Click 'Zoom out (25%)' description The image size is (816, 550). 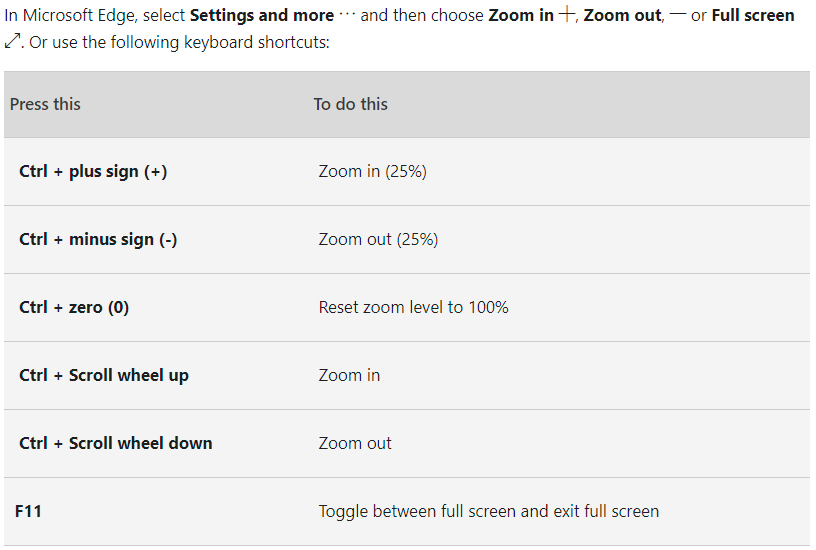coord(378,239)
